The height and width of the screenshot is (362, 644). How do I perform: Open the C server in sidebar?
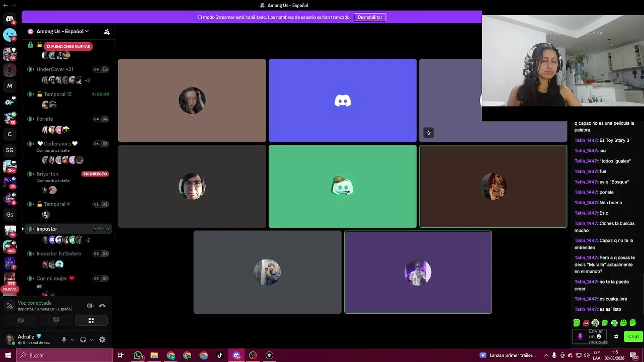10,134
